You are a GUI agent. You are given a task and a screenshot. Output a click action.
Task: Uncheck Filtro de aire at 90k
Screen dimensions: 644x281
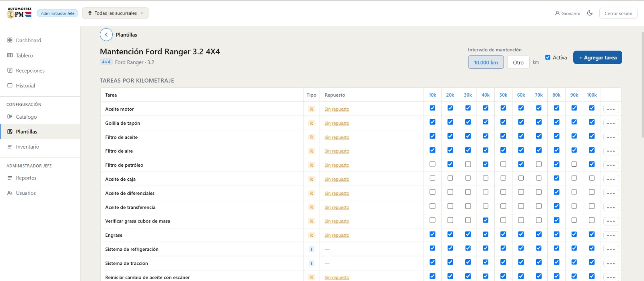pos(574,150)
